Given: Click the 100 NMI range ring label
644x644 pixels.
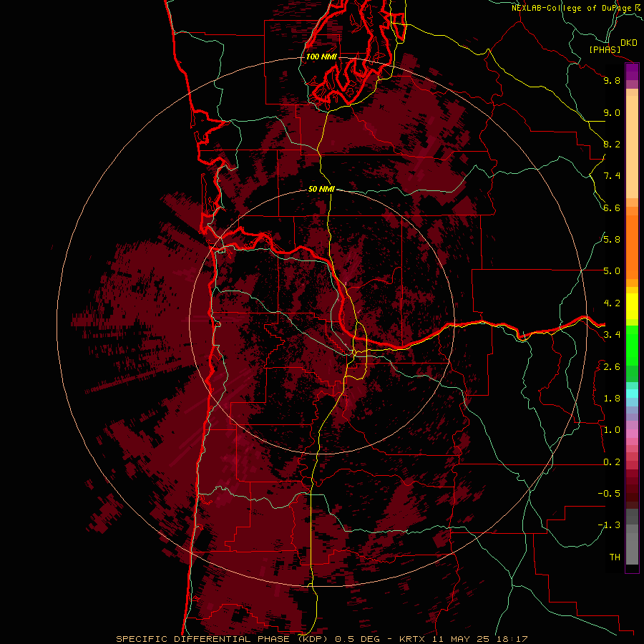Looking at the screenshot, I should [x=321, y=57].
